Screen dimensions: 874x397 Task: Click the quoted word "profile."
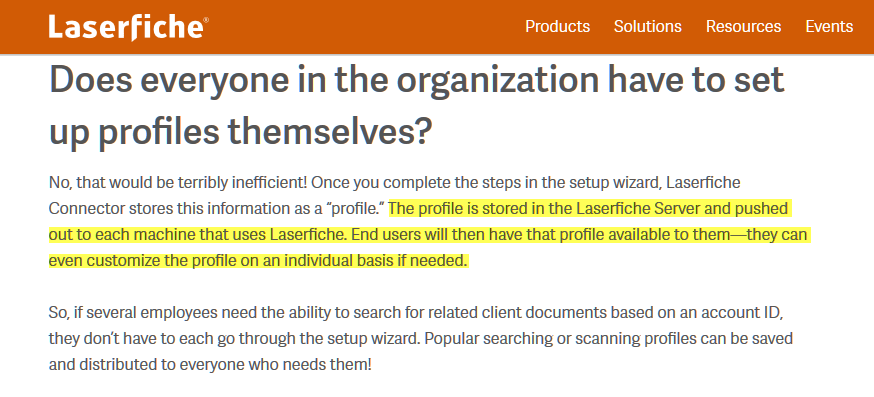356,209
